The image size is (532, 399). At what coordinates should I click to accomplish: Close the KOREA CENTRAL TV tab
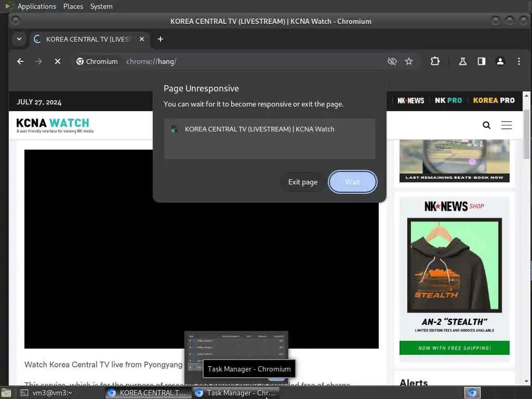click(142, 39)
